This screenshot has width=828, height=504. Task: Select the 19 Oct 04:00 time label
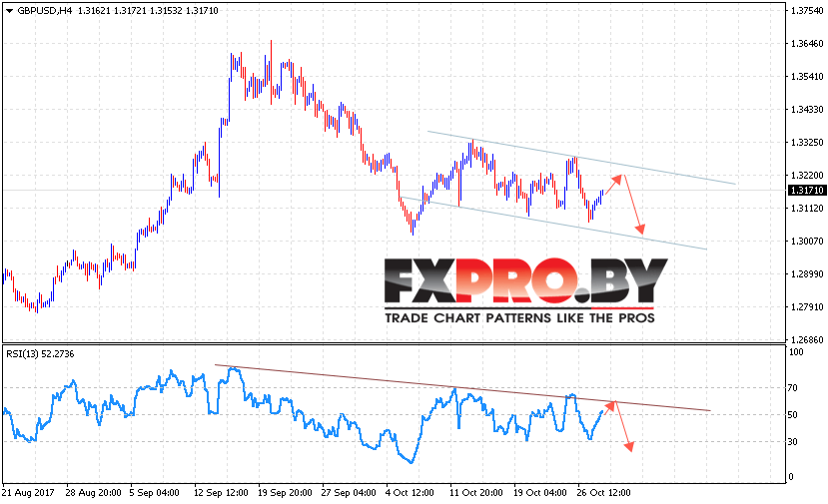coord(539,493)
